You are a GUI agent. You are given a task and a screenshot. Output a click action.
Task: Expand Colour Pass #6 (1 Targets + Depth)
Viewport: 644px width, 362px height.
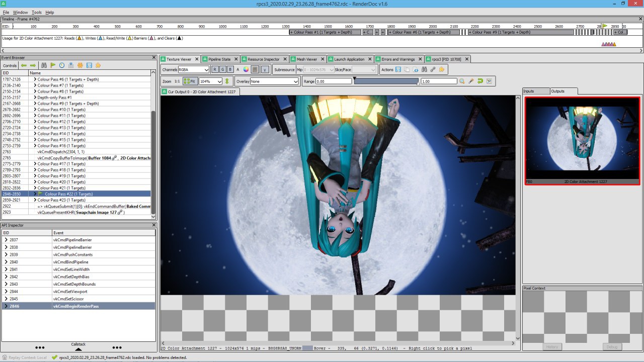[35, 79]
